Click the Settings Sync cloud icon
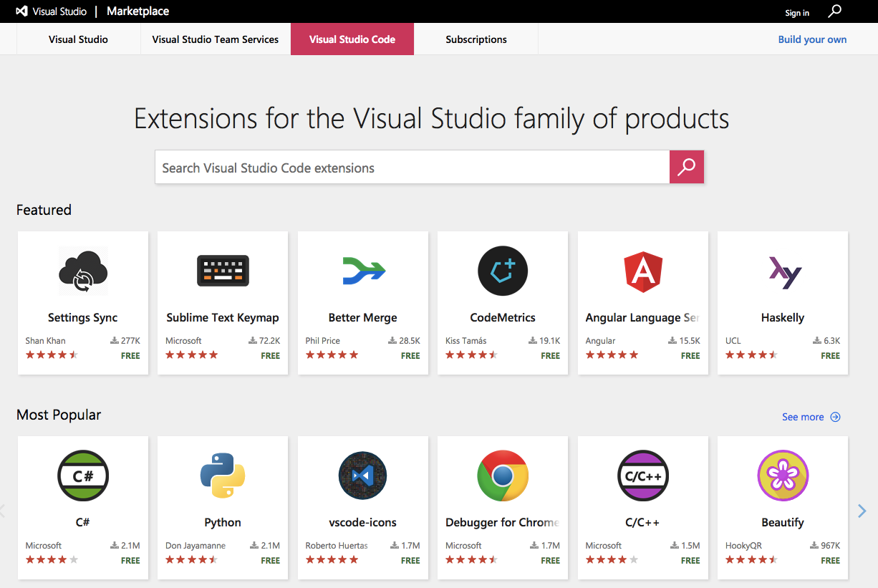The width and height of the screenshot is (878, 588). coord(83,271)
